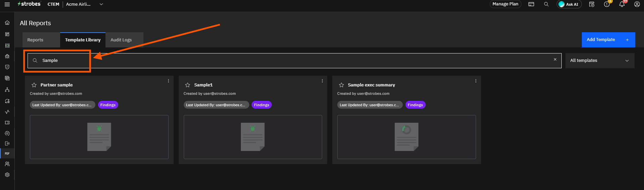The image size is (644, 190).
Task: Click Created by text under Sample1
Action: tap(210, 94)
